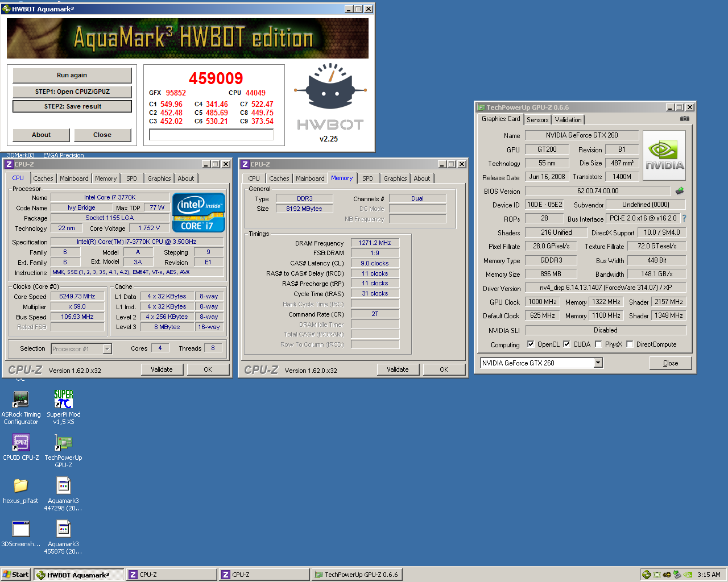Switch to TechPowerUp GPU-Z taskbar item
The width and height of the screenshot is (728, 582).
(357, 575)
